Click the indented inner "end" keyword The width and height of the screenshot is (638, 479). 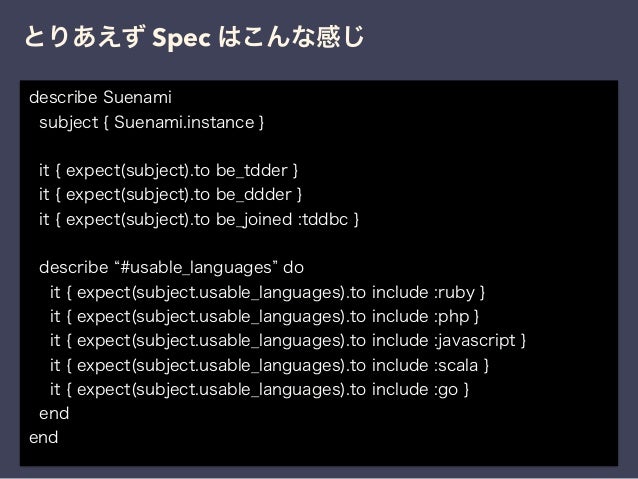pyautogui.click(x=54, y=413)
